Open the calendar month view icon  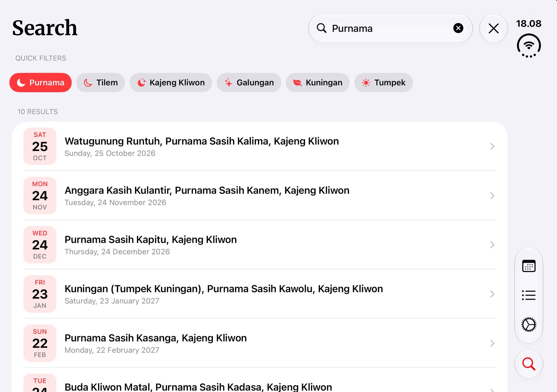(x=529, y=266)
